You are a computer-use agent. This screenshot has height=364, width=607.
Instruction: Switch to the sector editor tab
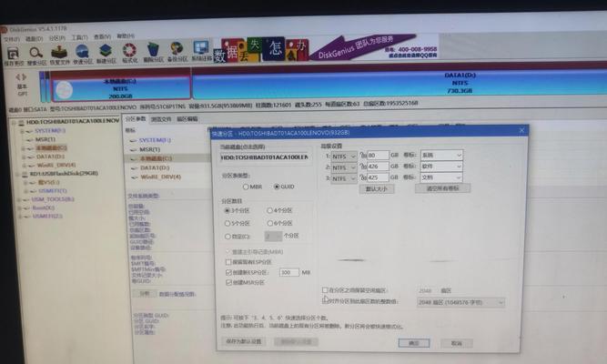point(187,118)
